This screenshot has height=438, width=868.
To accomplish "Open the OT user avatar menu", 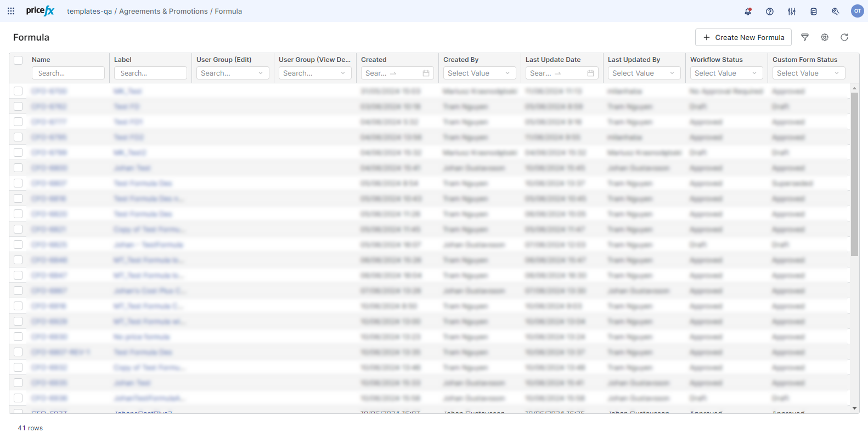I will [x=857, y=11].
